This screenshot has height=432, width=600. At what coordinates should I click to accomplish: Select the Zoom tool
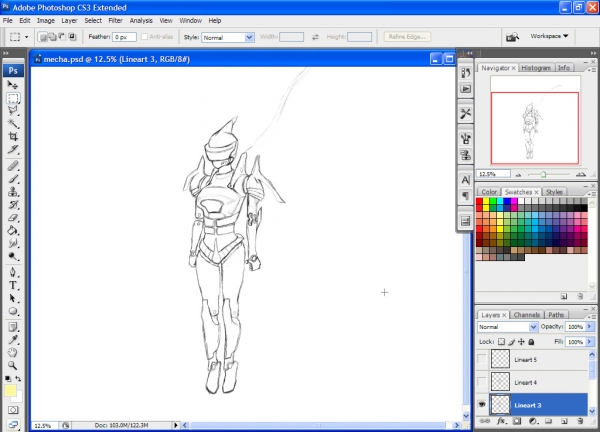tap(13, 365)
